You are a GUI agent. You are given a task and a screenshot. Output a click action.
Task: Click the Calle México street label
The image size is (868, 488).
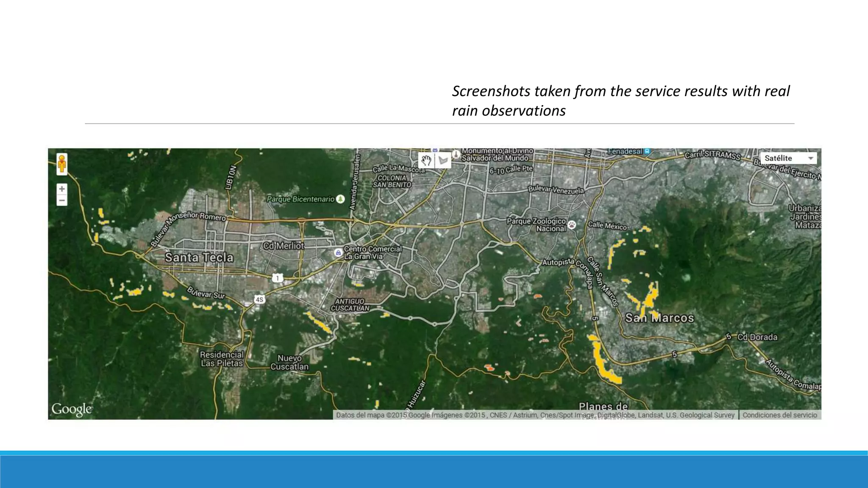[x=607, y=226]
